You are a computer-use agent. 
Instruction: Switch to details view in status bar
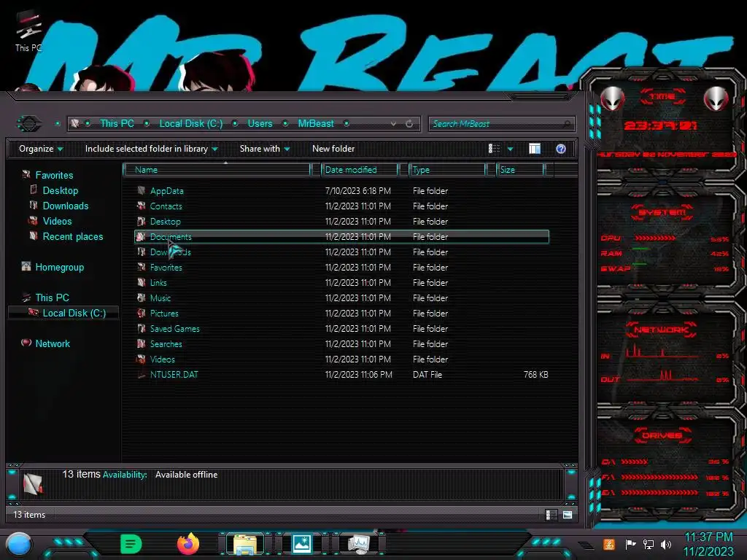pos(550,515)
